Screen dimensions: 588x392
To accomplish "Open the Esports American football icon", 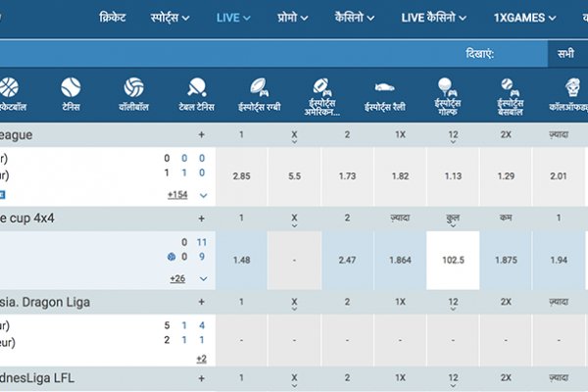I will (322, 86).
